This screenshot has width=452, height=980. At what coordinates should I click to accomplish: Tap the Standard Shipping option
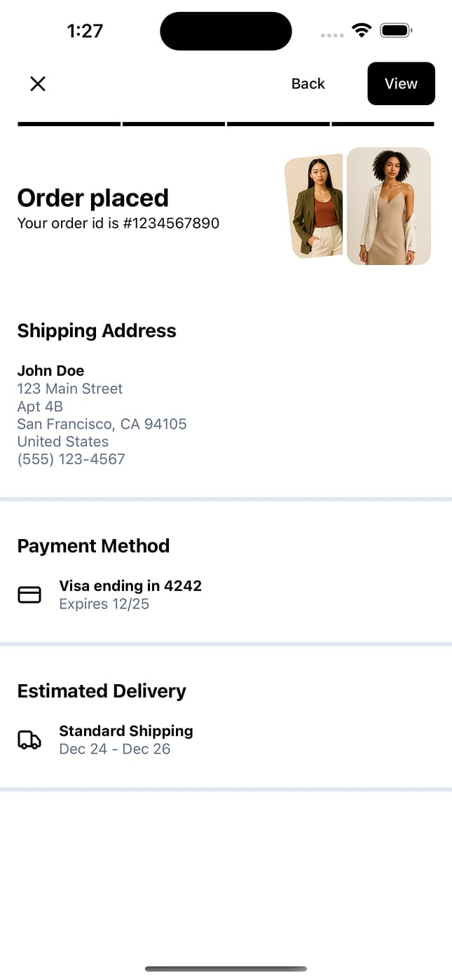coord(126,731)
